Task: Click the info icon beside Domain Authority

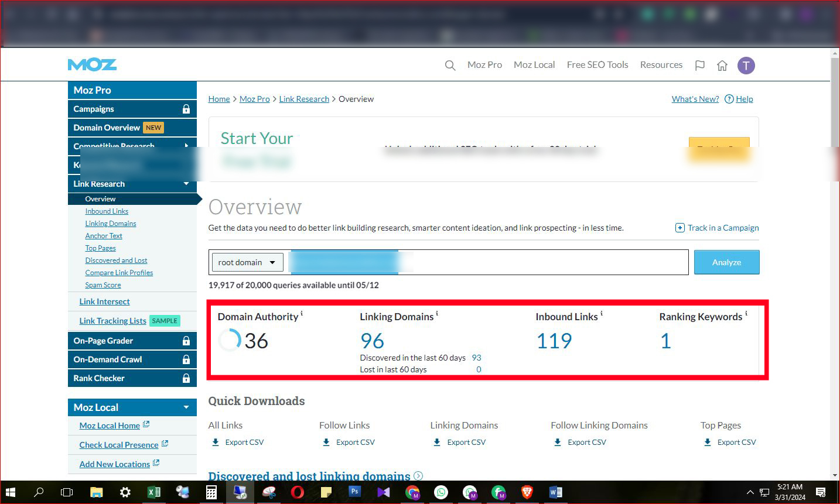Action: click(302, 313)
